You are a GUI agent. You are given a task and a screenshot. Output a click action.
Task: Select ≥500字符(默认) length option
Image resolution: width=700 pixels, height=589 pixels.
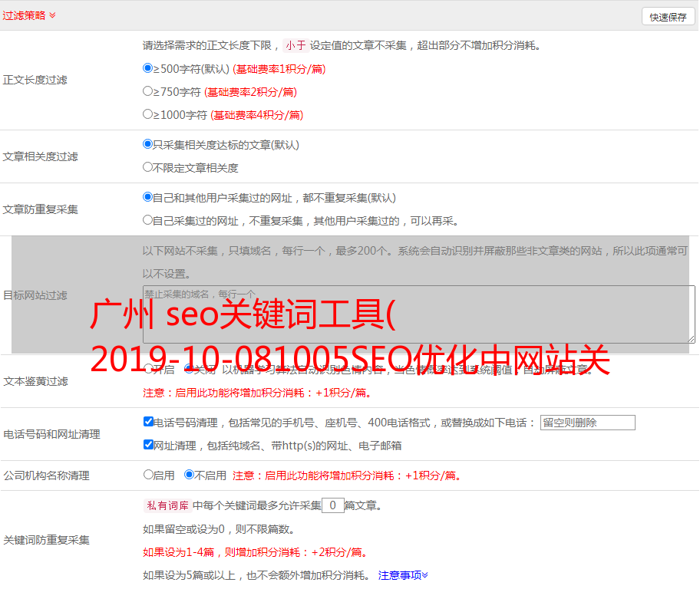click(147, 67)
